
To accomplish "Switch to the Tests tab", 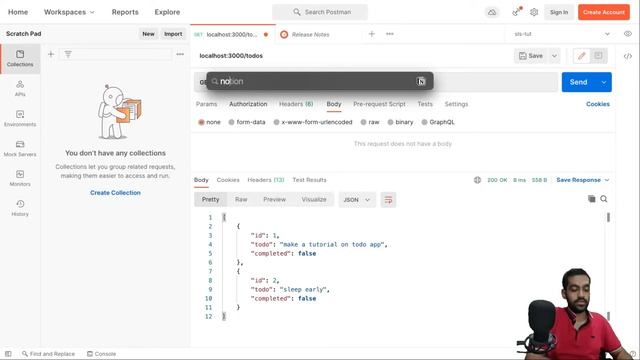I will pyautogui.click(x=425, y=104).
